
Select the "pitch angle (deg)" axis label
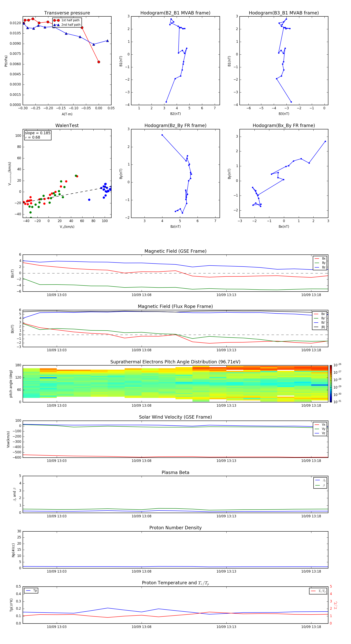pyautogui.click(x=11, y=384)
